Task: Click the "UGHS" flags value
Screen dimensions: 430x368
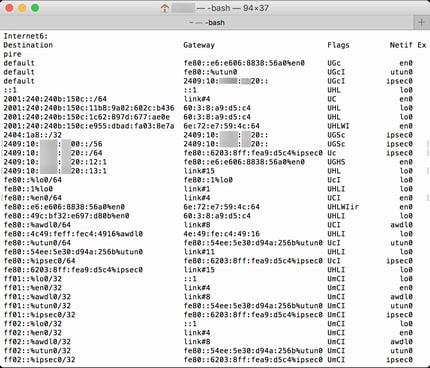Action: 336,162
